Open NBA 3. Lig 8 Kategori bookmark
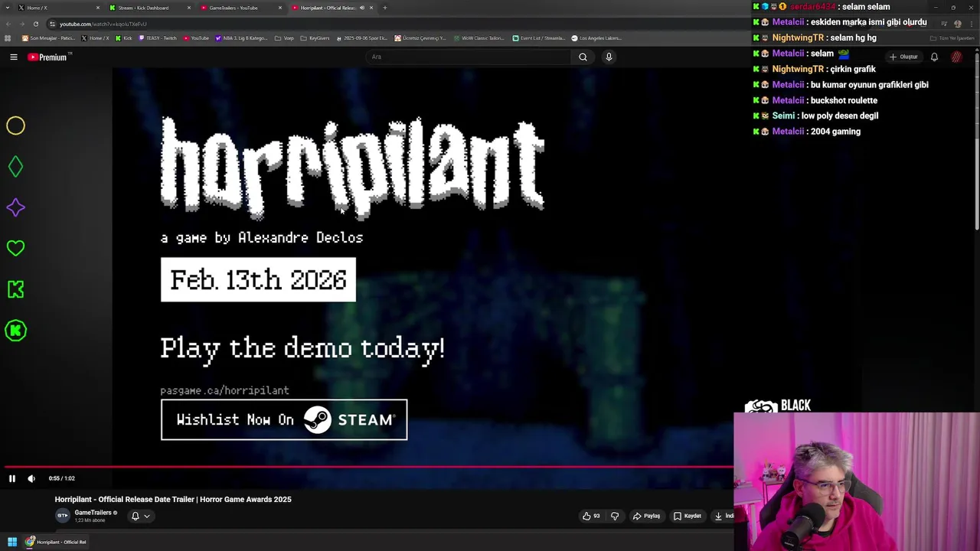The height and width of the screenshot is (551, 980). click(x=242, y=38)
